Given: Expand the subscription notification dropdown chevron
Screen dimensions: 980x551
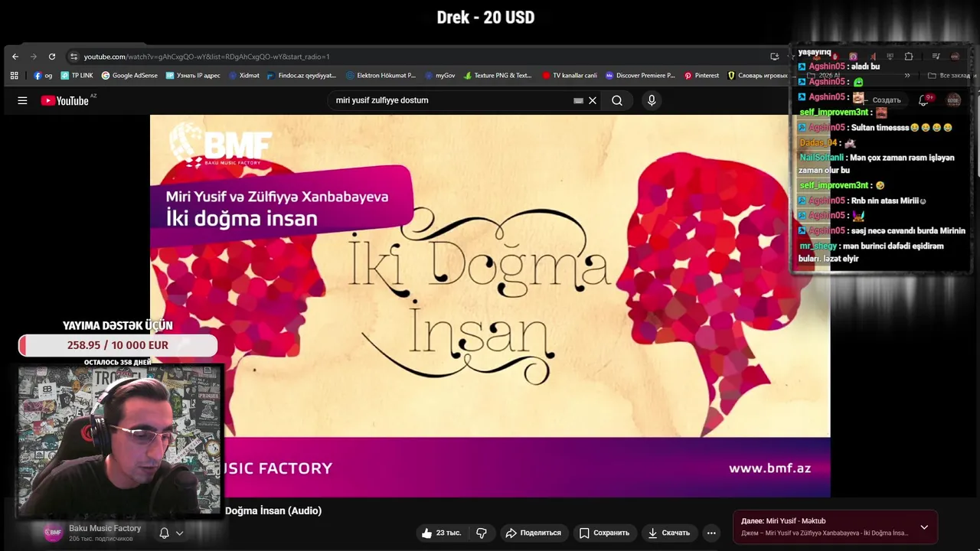Looking at the screenshot, I should 179,533.
